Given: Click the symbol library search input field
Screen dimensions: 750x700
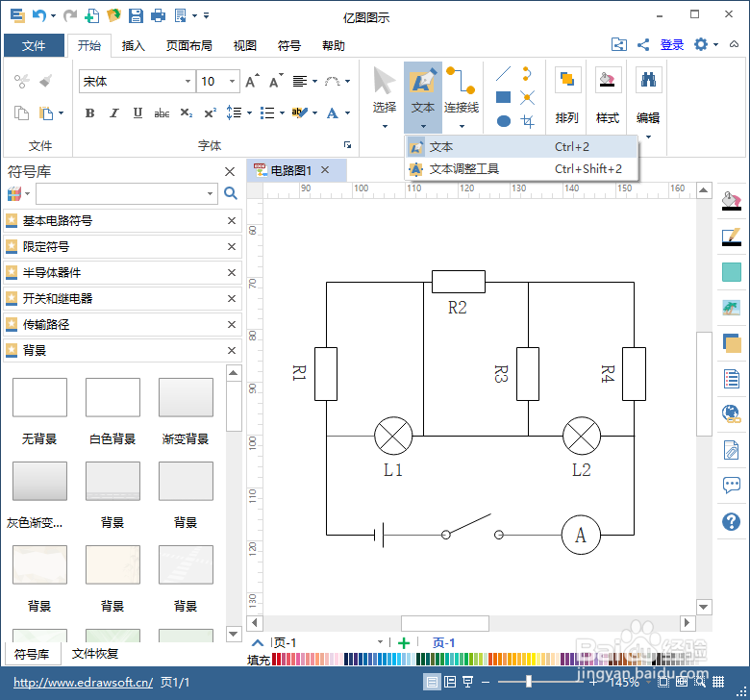Looking at the screenshot, I should coord(126,193).
